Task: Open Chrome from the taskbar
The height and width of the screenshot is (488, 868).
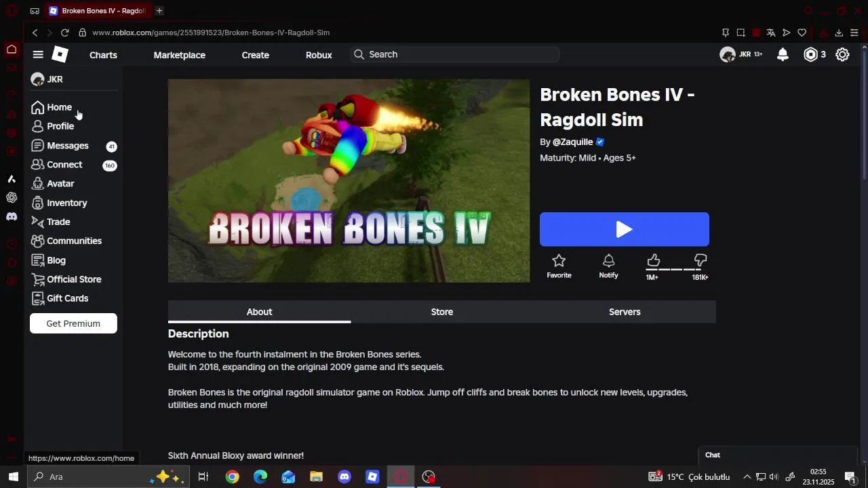Action: click(233, 476)
